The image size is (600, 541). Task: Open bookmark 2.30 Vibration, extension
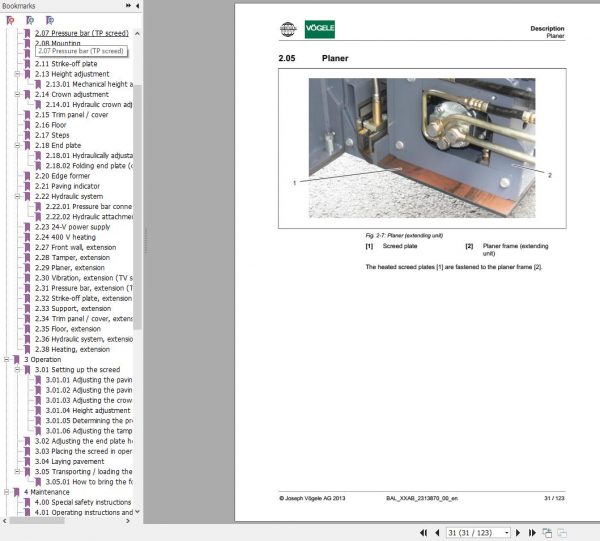pyautogui.click(x=84, y=278)
